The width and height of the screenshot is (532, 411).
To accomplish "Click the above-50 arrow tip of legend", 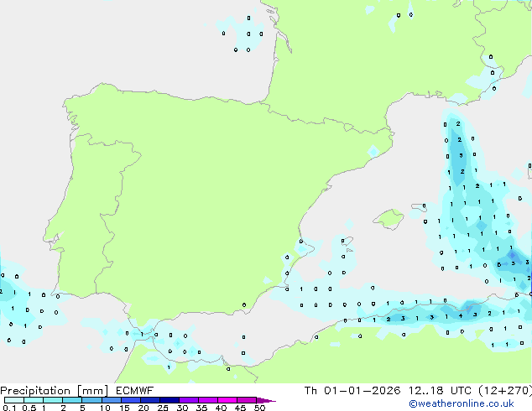I will pyautogui.click(x=266, y=400).
